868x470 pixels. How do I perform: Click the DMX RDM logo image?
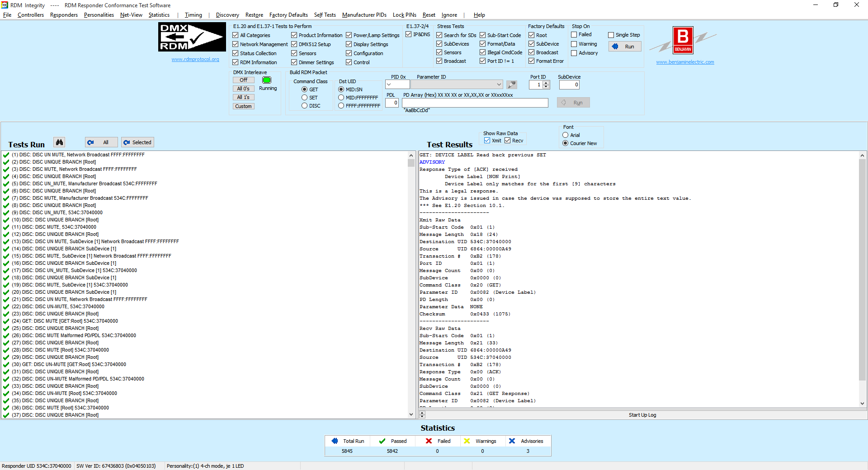pos(192,37)
